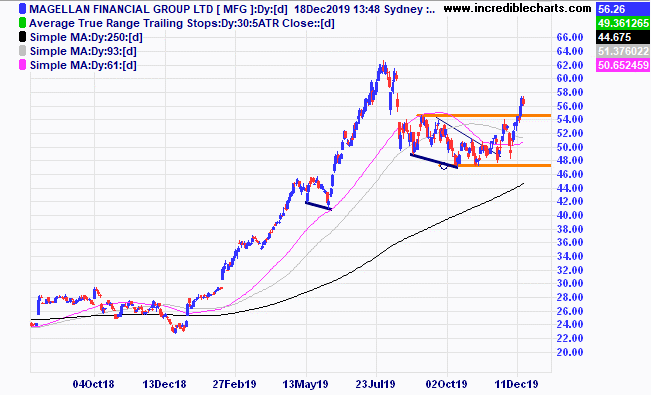Select the Simple MA:Dy:93 legend label
The height and width of the screenshot is (395, 651).
coord(83,52)
